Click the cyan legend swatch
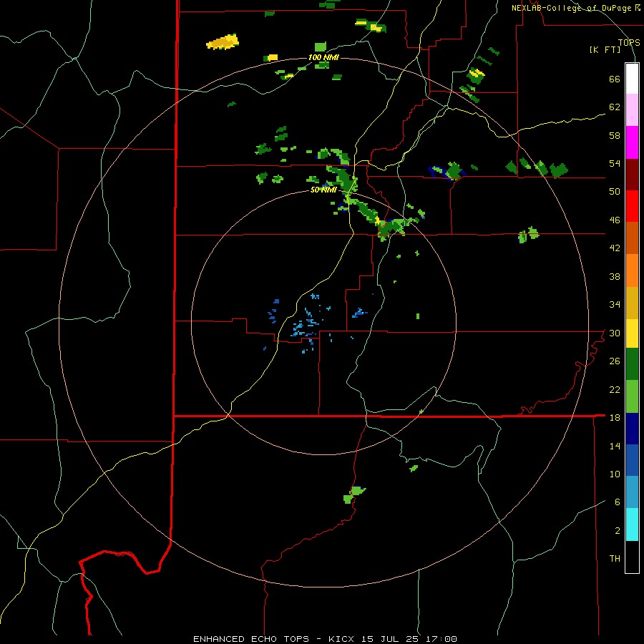 pos(632,525)
